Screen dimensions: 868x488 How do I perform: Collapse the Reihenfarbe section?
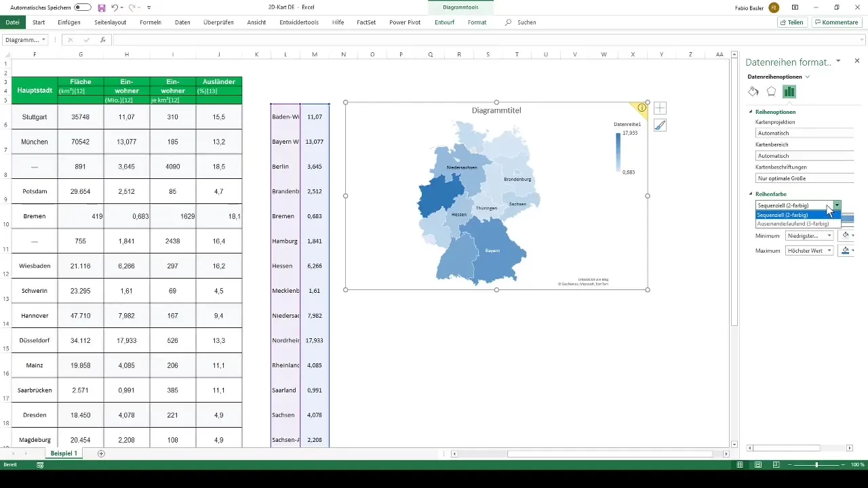pyautogui.click(x=750, y=194)
